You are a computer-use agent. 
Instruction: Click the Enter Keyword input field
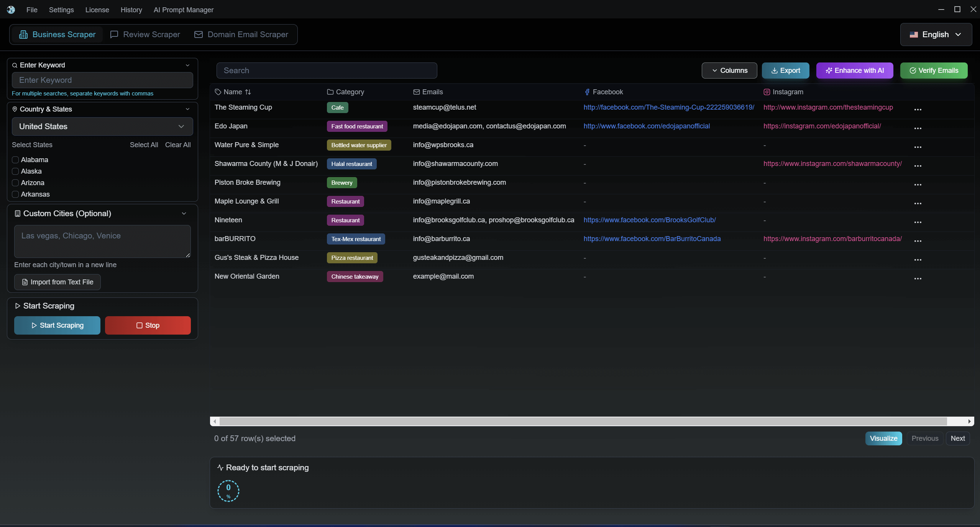(x=102, y=80)
